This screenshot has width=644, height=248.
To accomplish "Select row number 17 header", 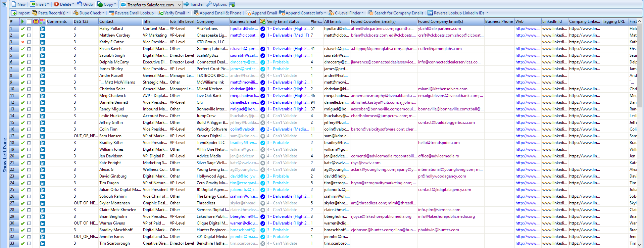I will (14, 136).
